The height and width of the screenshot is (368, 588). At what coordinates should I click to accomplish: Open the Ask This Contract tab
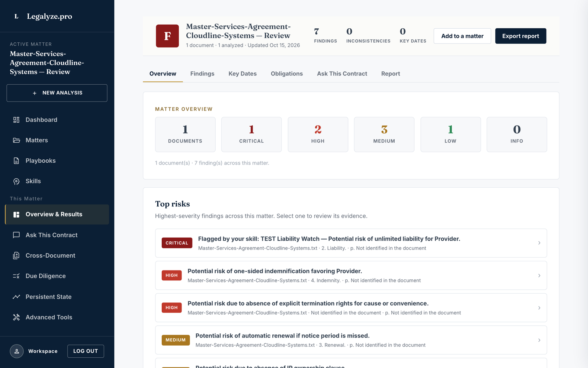point(342,74)
